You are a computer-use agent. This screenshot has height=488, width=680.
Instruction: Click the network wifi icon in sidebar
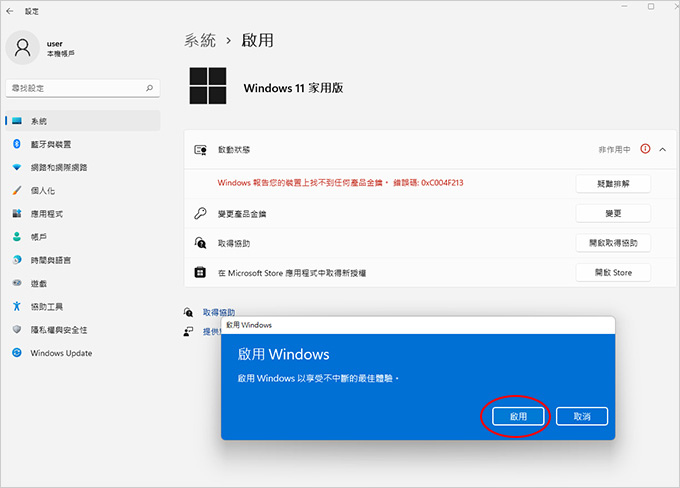point(17,167)
